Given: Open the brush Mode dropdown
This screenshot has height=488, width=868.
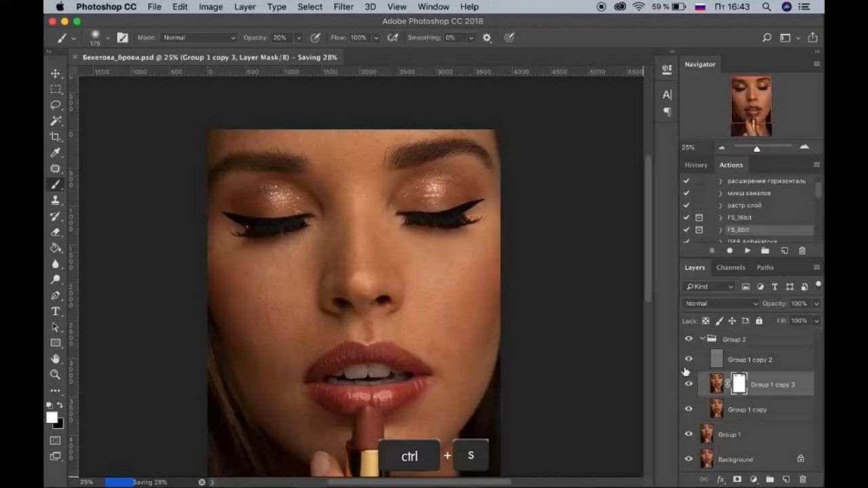Looking at the screenshot, I should (199, 38).
